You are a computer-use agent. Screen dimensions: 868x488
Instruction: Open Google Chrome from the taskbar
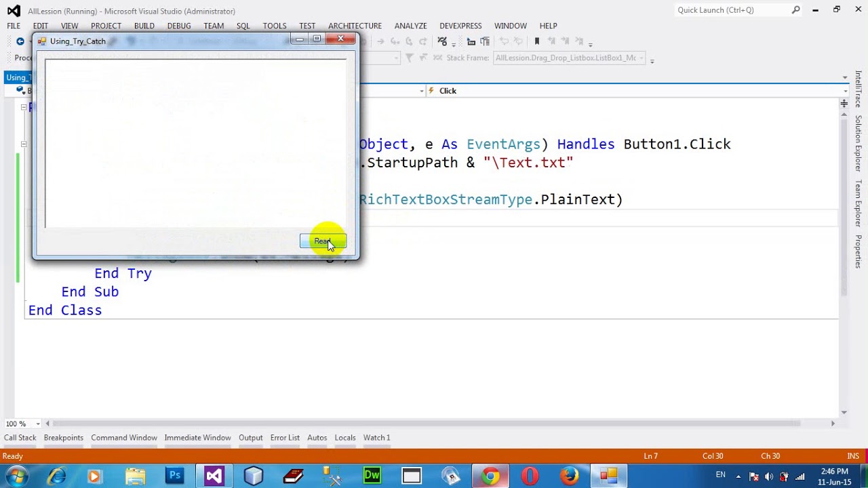pos(490,476)
